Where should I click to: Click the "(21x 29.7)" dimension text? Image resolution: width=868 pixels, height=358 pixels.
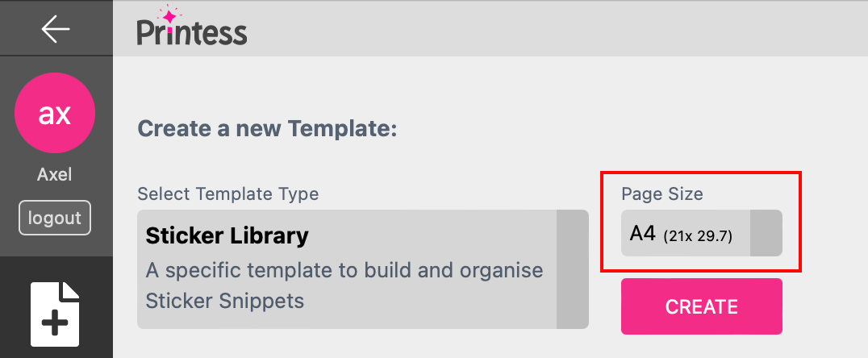pos(698,237)
